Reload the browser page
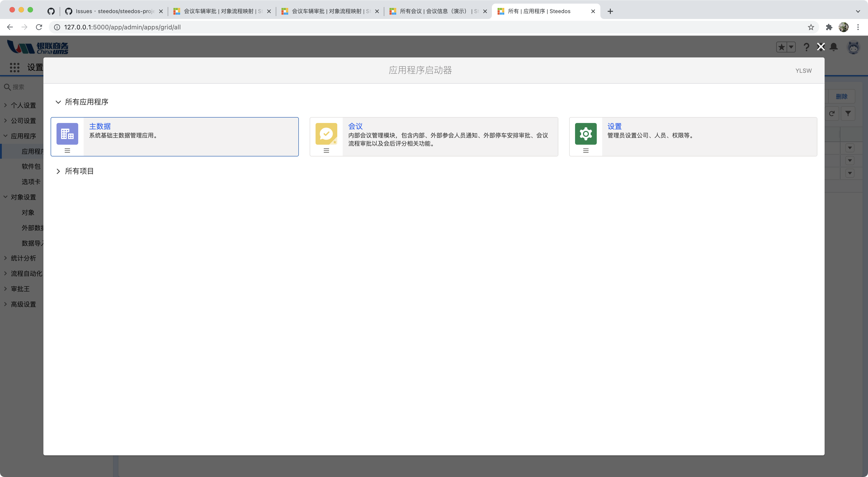This screenshot has width=868, height=477. click(39, 27)
